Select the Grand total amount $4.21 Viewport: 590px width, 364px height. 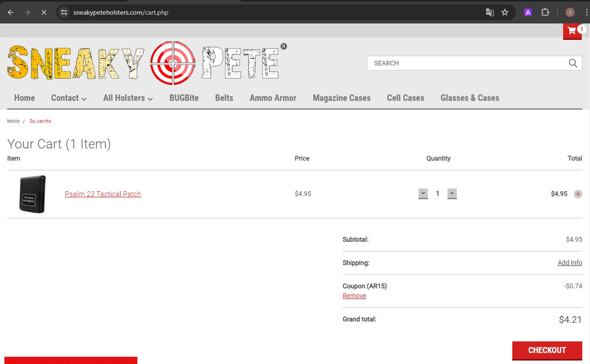[570, 320]
